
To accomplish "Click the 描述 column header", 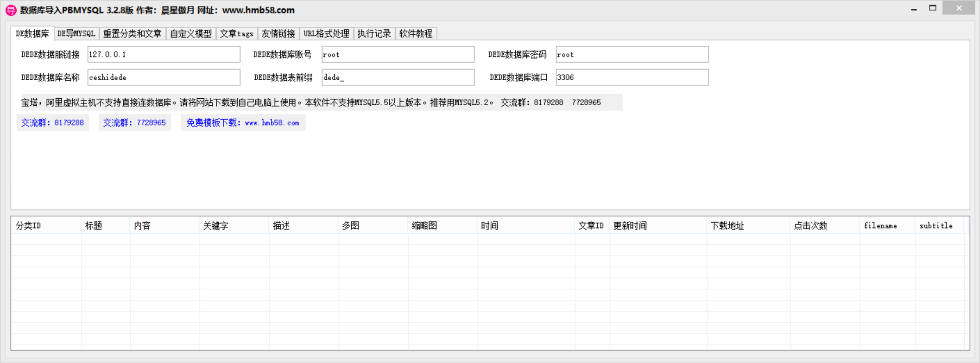I will pyautogui.click(x=304, y=226).
